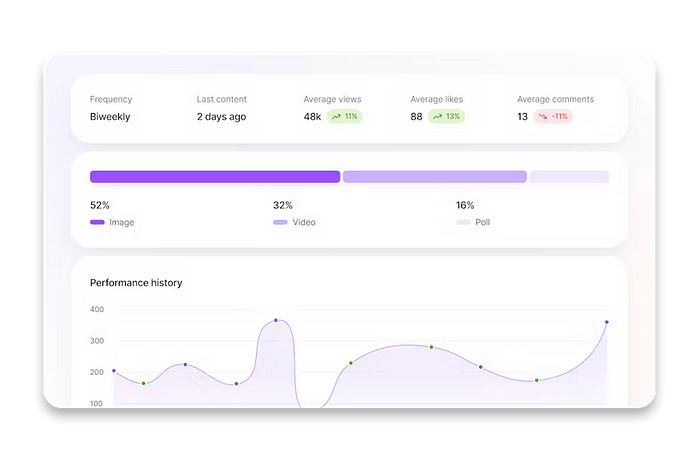Viewport: 700px width, 462px height.
Task: Click the first purple data point near 200
Action: (114, 370)
